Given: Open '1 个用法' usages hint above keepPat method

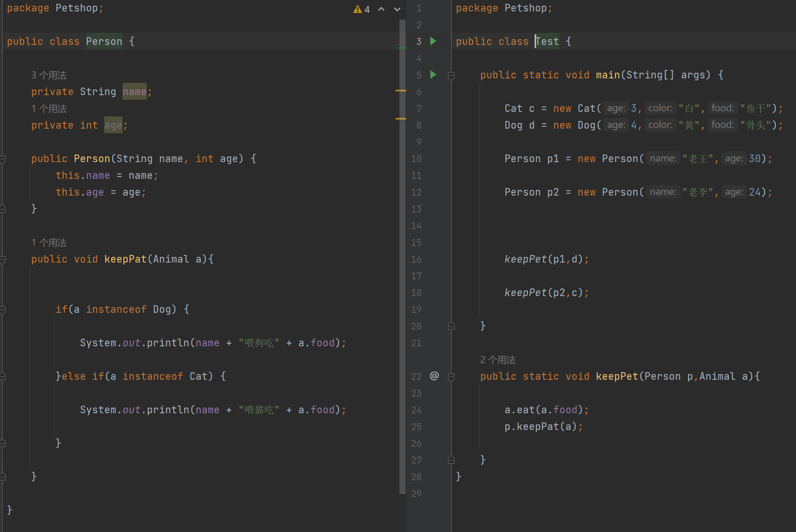Looking at the screenshot, I should [49, 243].
